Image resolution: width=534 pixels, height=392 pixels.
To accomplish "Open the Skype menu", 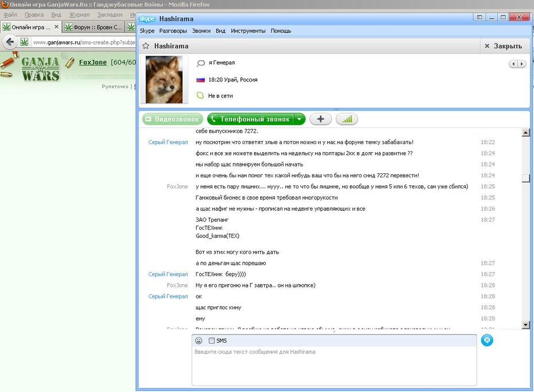I will pos(147,31).
